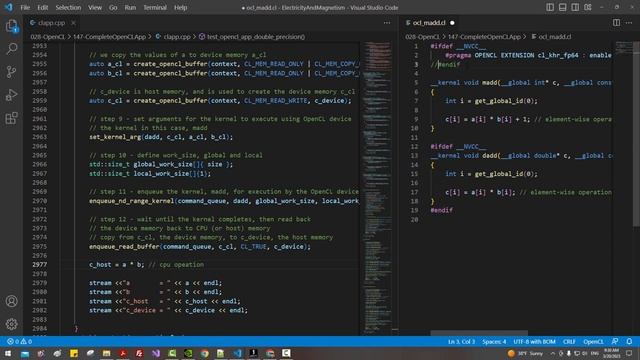Open the Edit menu

click(x=42, y=7)
